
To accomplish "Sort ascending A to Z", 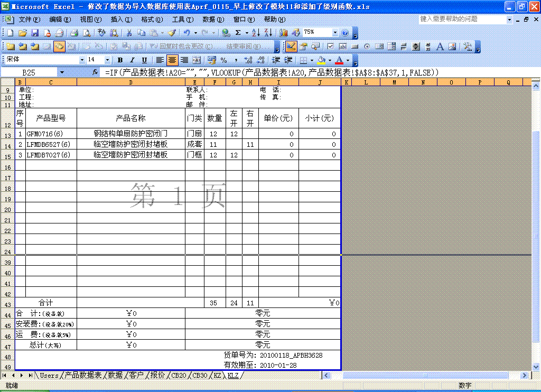I will pos(256,33).
